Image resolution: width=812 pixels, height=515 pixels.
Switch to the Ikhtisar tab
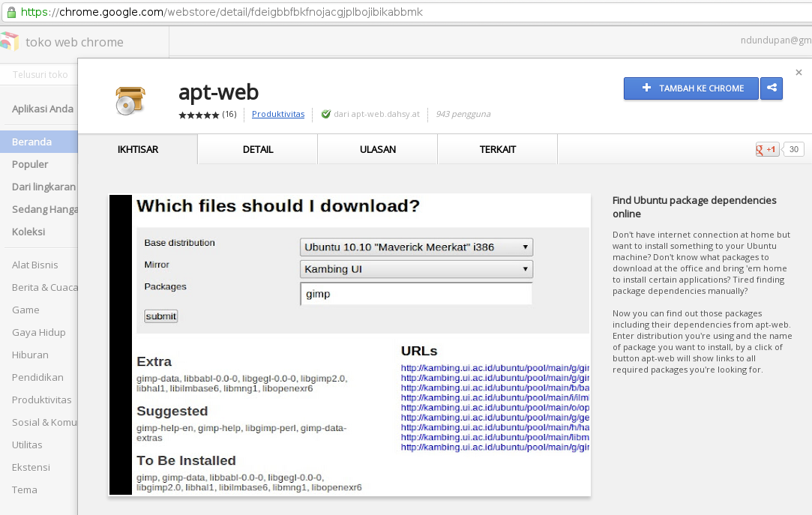click(138, 150)
